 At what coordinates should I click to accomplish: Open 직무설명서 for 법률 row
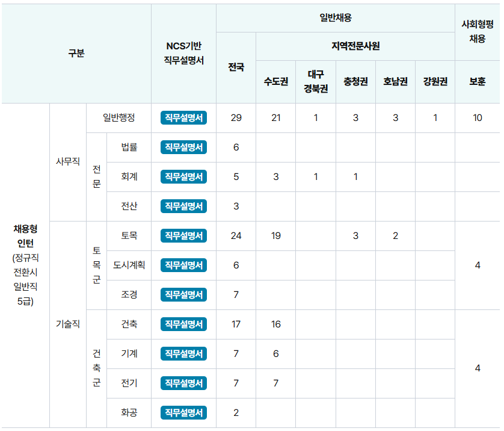point(183,147)
